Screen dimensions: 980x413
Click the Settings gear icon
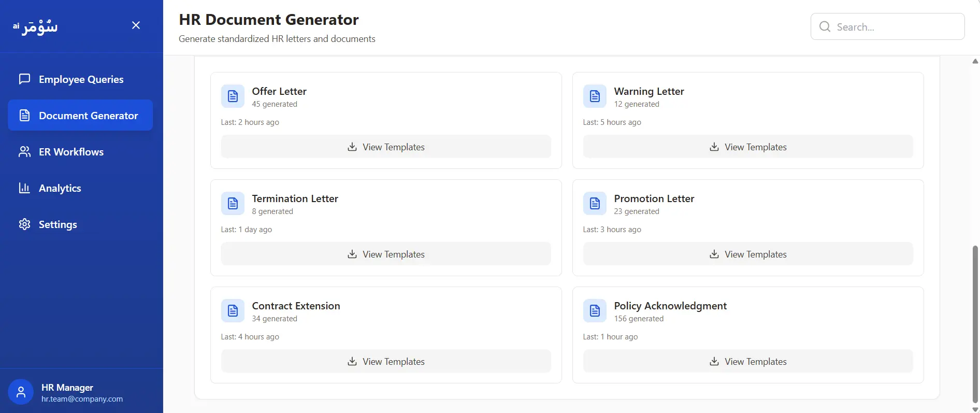coord(24,224)
